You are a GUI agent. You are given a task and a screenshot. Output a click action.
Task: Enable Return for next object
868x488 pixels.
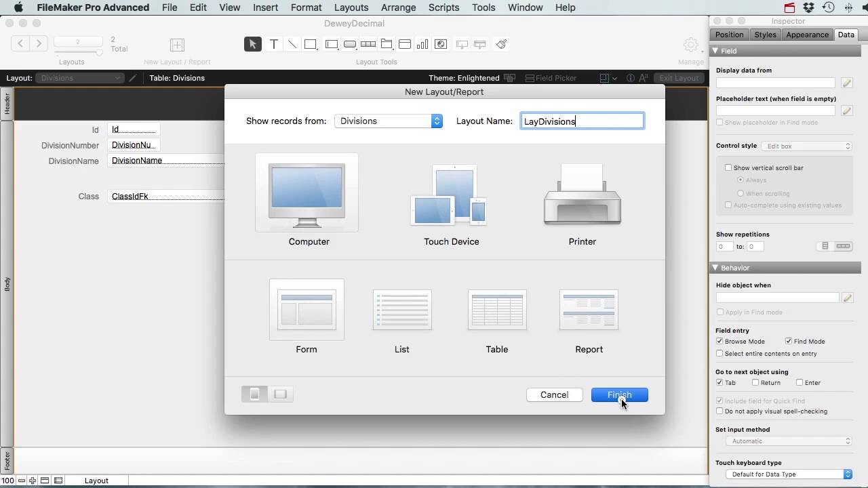click(x=755, y=383)
